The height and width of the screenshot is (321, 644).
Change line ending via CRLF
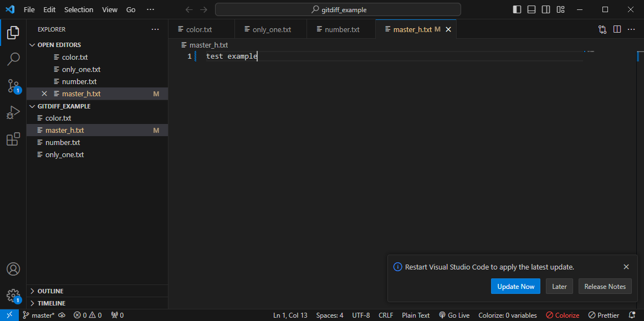point(386,315)
